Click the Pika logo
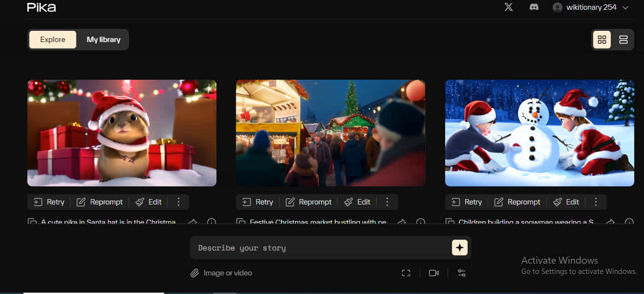Viewport: 644px width, 294px height. coord(42,7)
